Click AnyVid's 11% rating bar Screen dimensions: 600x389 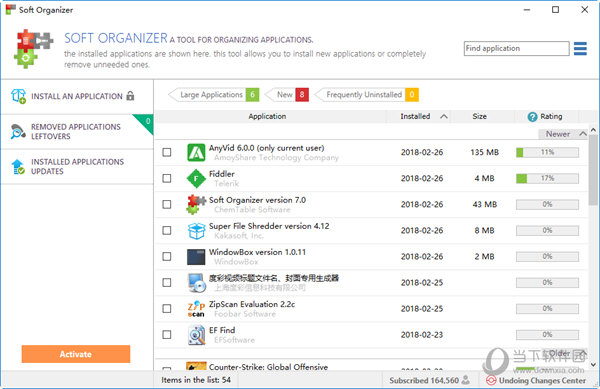click(x=547, y=152)
